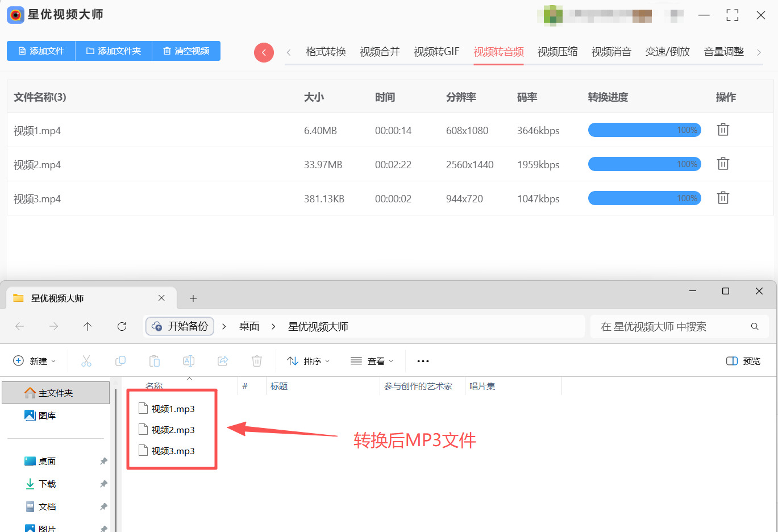Click the progress bar for 视频3.mp4
The width and height of the screenshot is (778, 532).
pos(644,198)
